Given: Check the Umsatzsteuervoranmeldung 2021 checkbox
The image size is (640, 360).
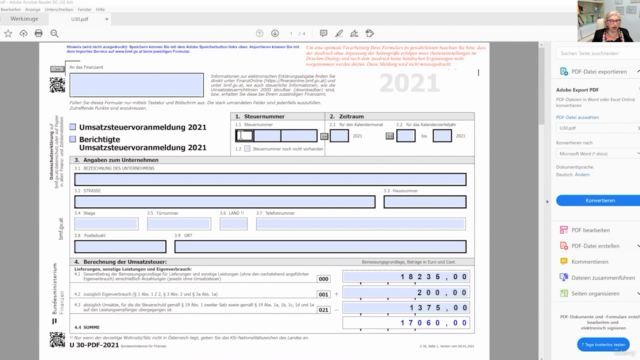Looking at the screenshot, I should tap(73, 127).
